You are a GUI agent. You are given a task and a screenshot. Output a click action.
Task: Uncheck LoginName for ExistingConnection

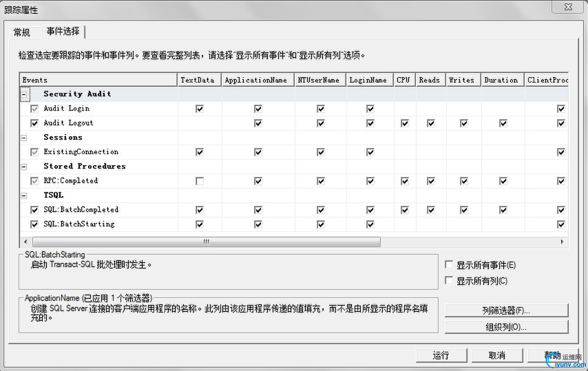370,152
